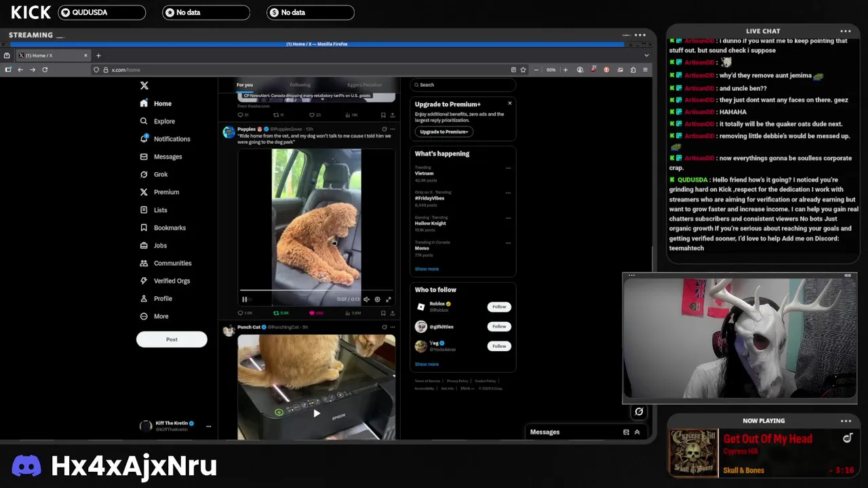Open the #FridayVibes trending topic
868x488 pixels.
(x=429, y=198)
